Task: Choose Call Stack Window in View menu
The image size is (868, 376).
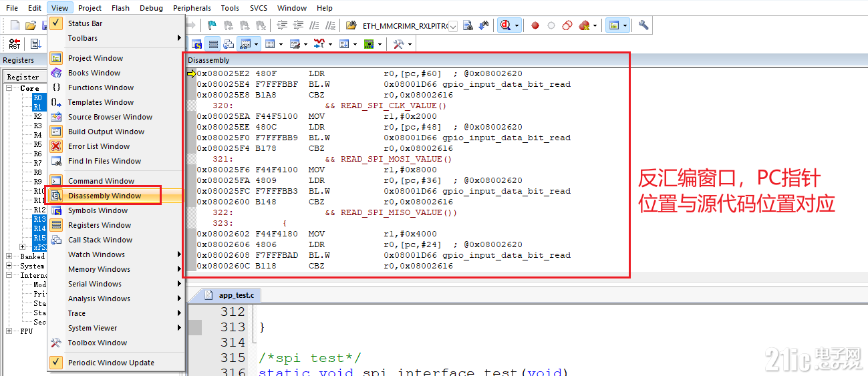Action: click(x=116, y=240)
